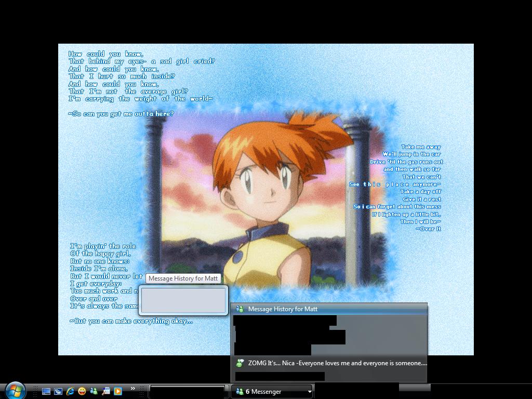The width and height of the screenshot is (532, 399).
Task: Expand quick launch overflow chevron
Action: 132,389
